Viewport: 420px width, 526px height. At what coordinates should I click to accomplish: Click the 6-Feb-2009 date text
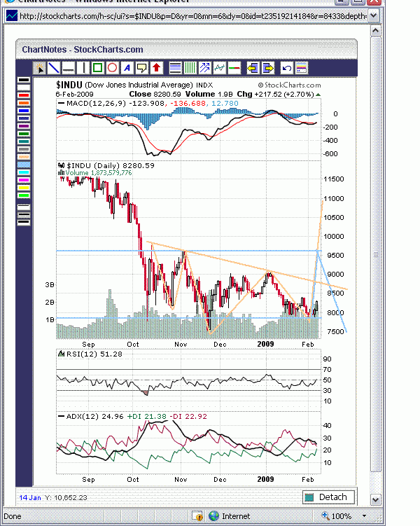pos(74,95)
